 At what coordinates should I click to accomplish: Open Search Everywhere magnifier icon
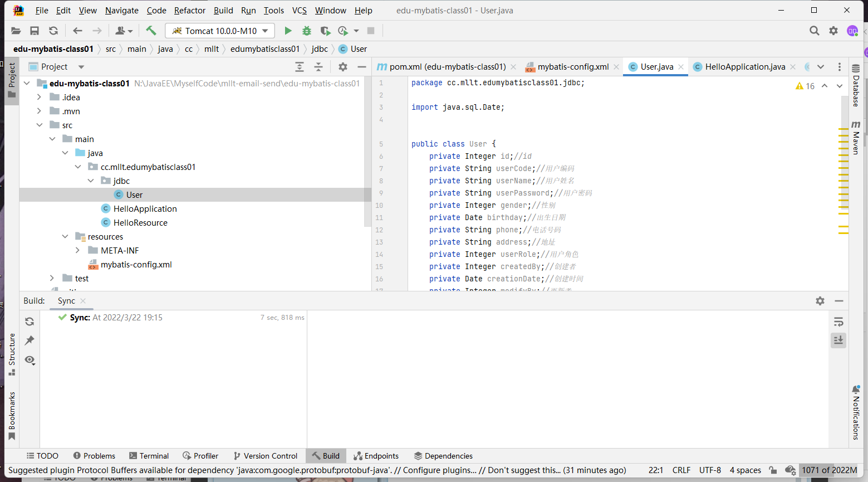pyautogui.click(x=815, y=31)
